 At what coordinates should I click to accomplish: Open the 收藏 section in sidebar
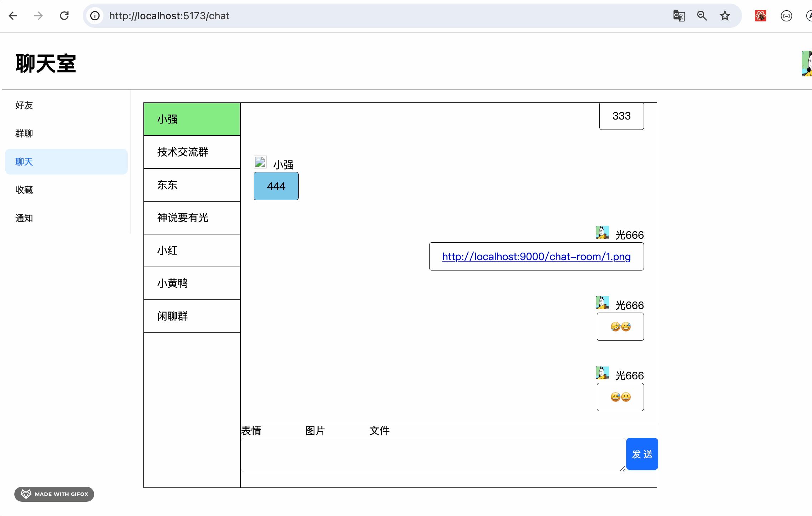click(x=24, y=190)
